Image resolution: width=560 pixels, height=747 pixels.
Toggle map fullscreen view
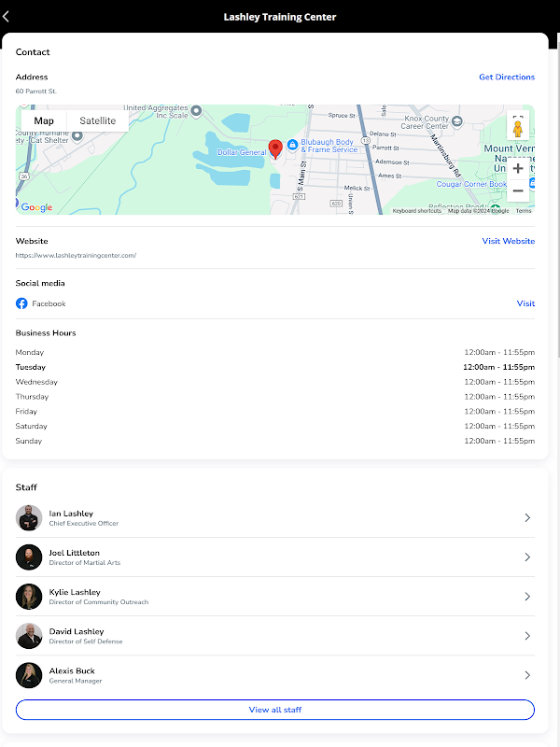pos(518,116)
